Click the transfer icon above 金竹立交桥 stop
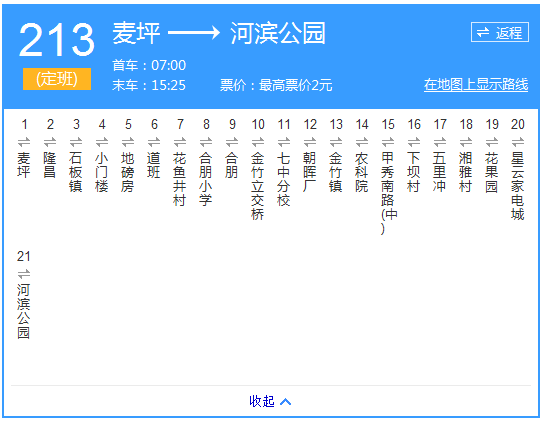This screenshot has width=543, height=422. pos(258,142)
